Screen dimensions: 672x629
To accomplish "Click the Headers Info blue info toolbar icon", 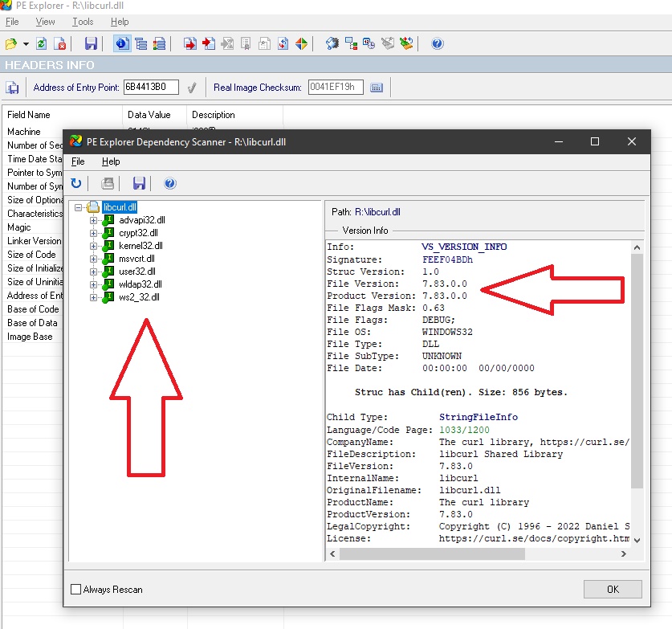I will click(121, 43).
